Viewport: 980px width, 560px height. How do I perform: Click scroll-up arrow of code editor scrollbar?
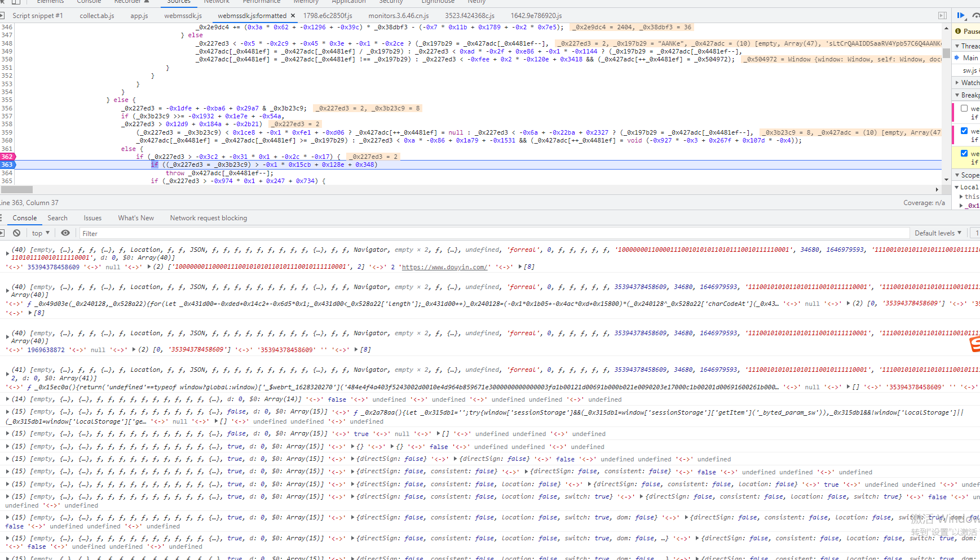coord(946,28)
